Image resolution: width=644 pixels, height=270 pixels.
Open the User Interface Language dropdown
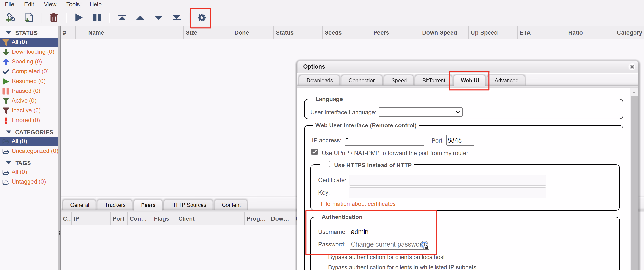click(421, 112)
